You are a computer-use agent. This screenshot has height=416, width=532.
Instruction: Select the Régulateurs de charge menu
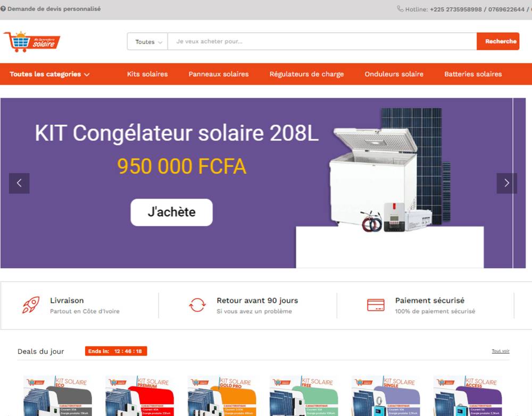click(x=307, y=74)
